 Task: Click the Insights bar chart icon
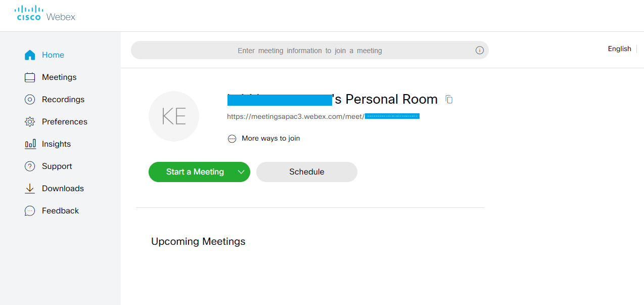coord(30,144)
